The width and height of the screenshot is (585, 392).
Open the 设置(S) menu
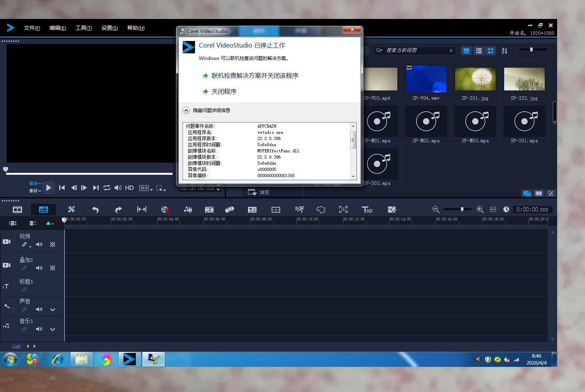[109, 28]
